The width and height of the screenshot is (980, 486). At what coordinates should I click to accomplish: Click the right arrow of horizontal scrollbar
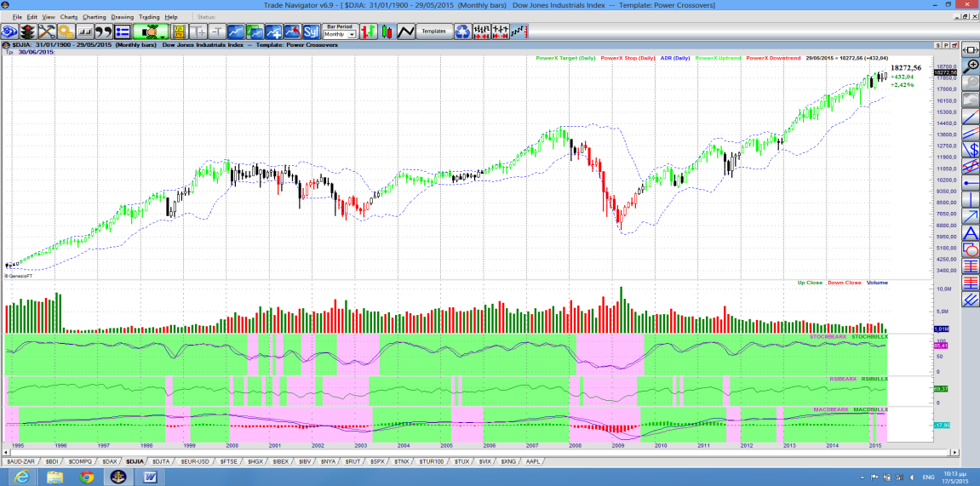pos(954,452)
